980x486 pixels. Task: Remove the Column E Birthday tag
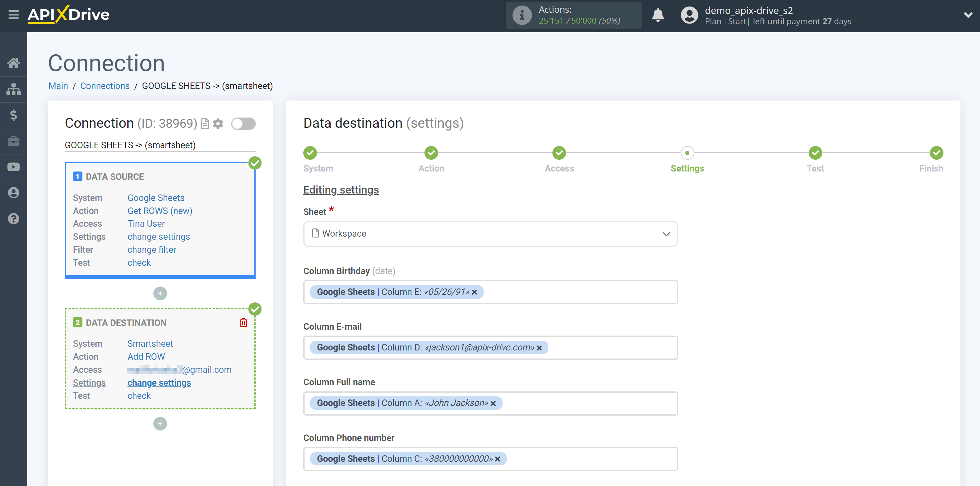pyautogui.click(x=474, y=292)
